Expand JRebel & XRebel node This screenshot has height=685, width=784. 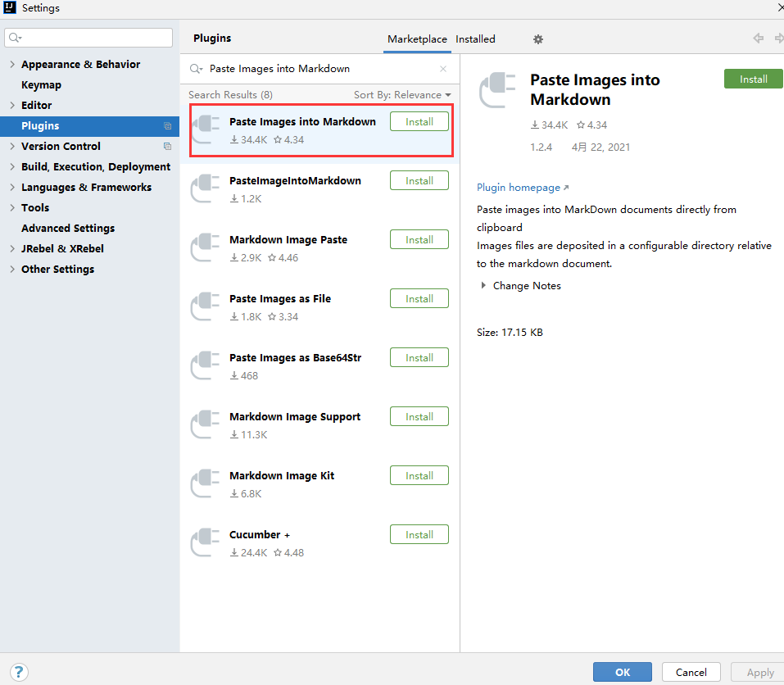tap(12, 249)
